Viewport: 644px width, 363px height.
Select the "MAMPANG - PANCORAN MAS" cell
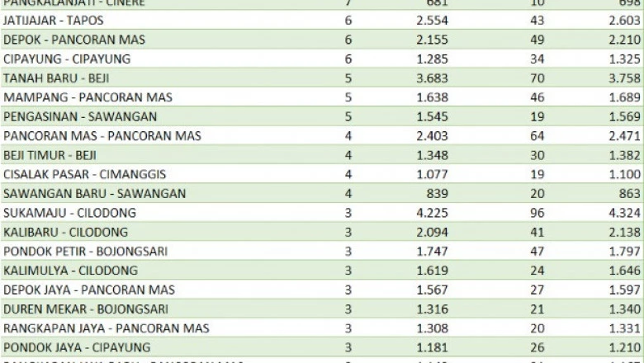click(88, 97)
